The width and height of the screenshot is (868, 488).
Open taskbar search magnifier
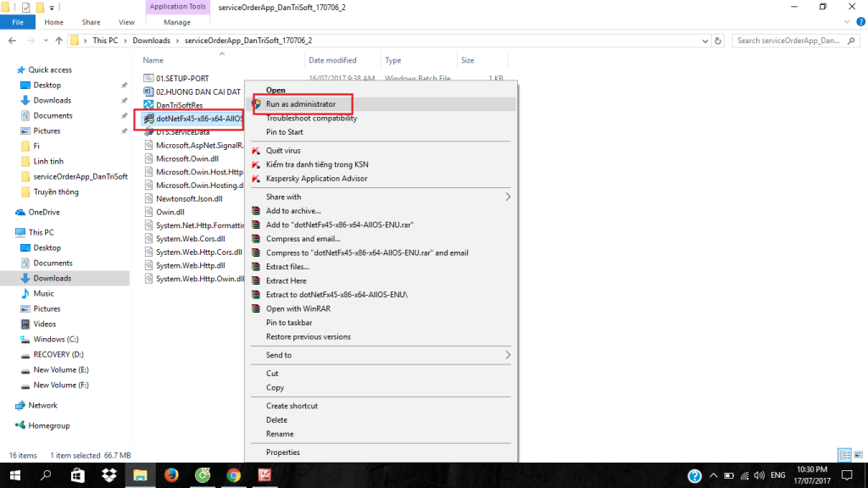(46, 475)
